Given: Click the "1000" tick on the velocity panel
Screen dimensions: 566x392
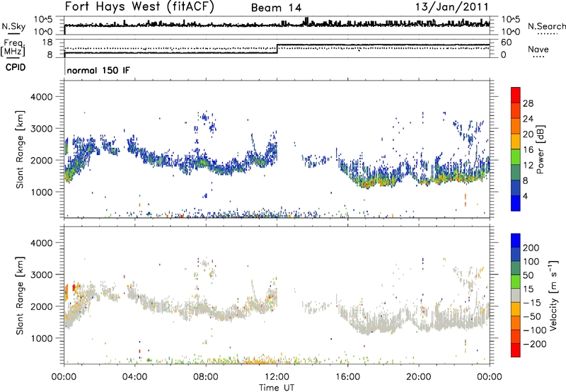Looking at the screenshot, I should click(x=41, y=338).
